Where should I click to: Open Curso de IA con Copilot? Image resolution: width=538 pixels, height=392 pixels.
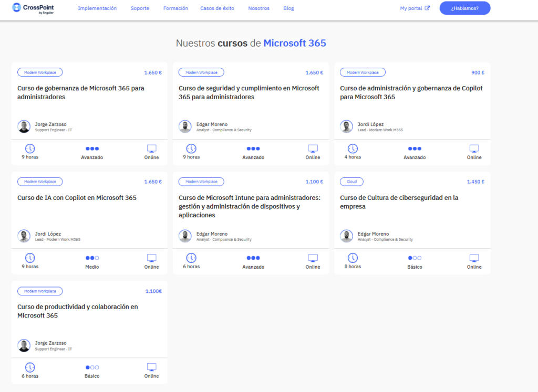(x=77, y=198)
